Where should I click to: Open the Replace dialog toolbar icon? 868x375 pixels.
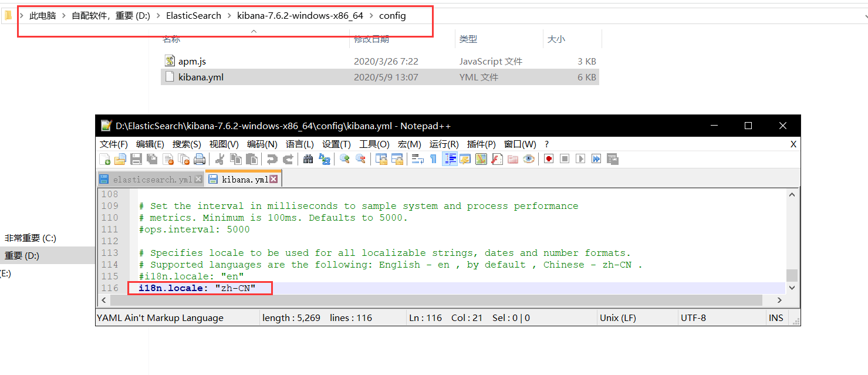click(324, 159)
